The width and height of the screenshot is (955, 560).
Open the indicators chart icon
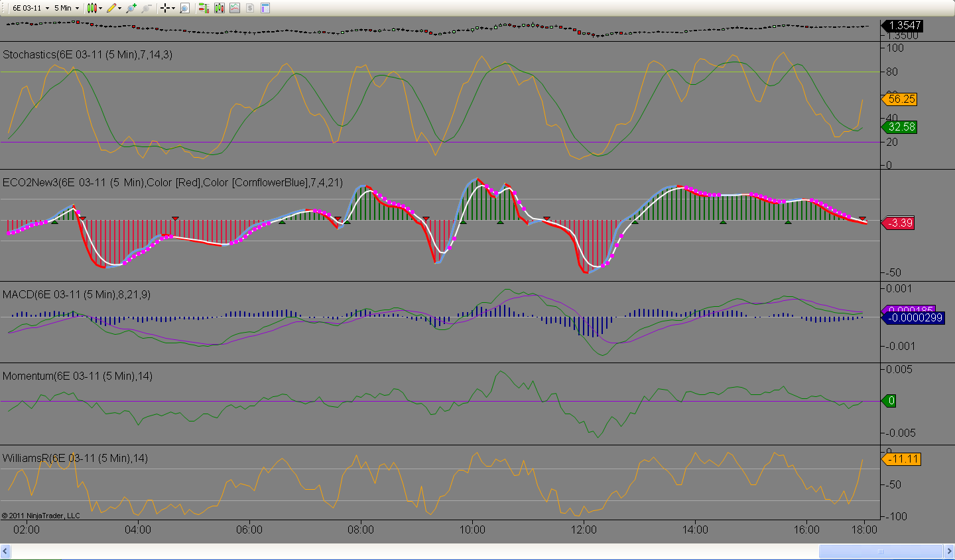235,8
